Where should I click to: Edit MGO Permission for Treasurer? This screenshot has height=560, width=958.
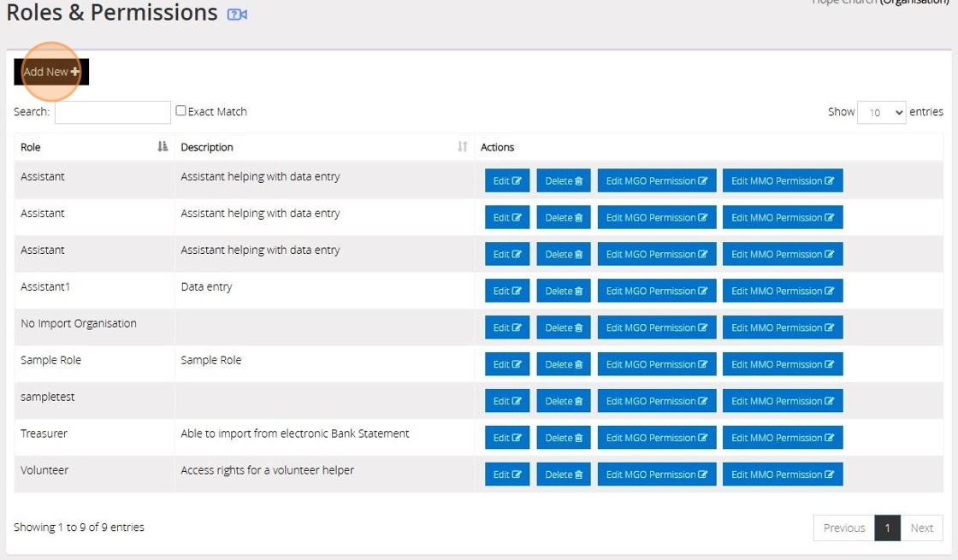click(657, 438)
